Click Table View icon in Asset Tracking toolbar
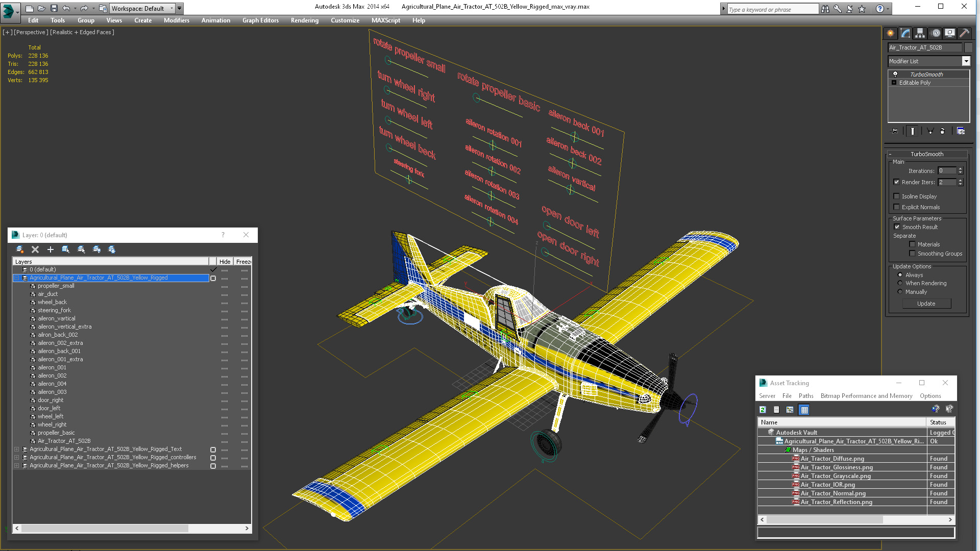 pyautogui.click(x=804, y=410)
